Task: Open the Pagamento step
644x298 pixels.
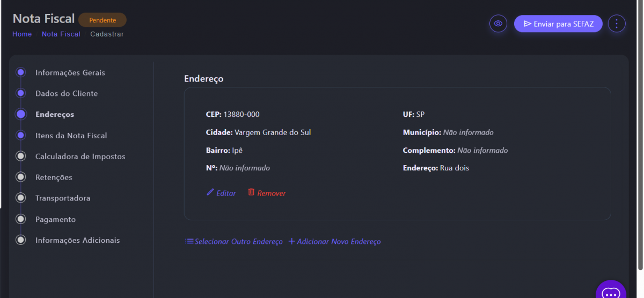Action: (55, 220)
